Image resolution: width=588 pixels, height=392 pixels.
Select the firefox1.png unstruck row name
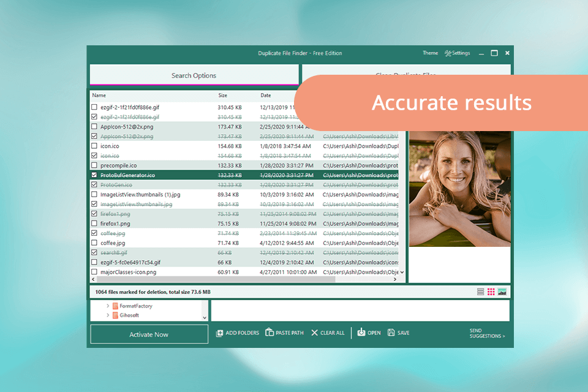click(x=115, y=224)
